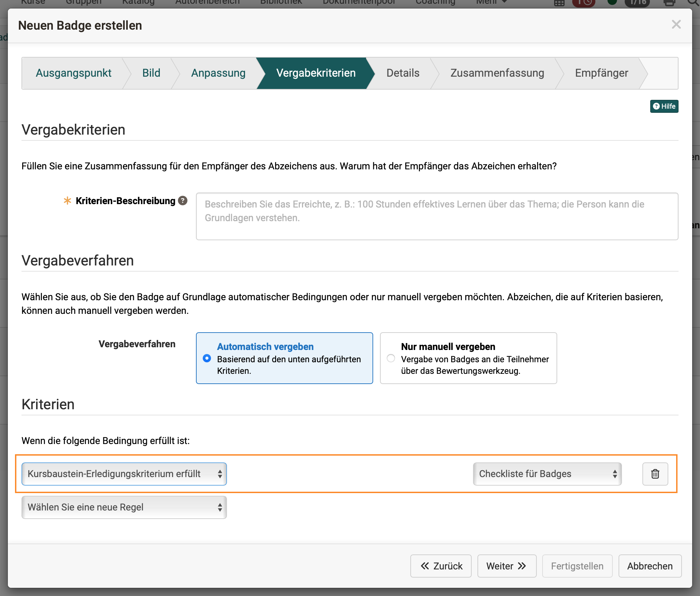Click the Vergabekriterien active step
Viewport: 700px width, 596px height.
(x=316, y=73)
